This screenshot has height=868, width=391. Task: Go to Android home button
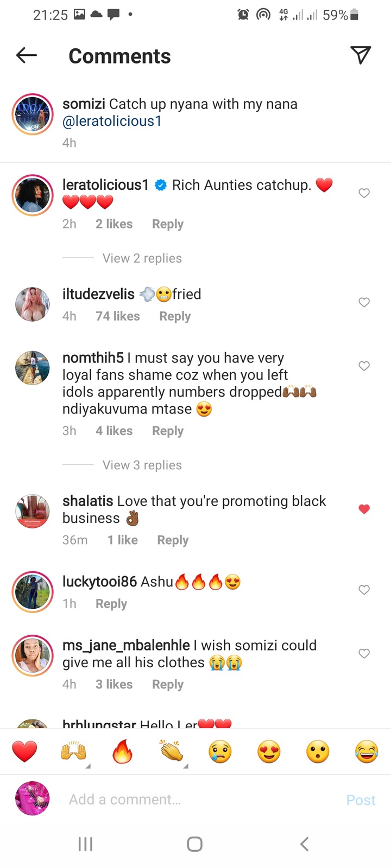(194, 844)
